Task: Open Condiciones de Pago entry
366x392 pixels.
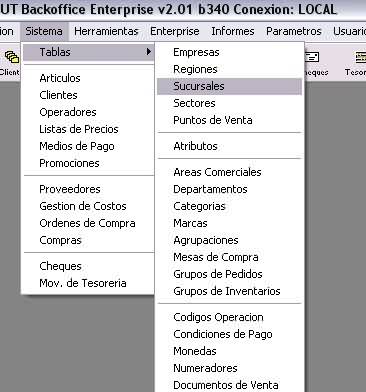Action: [x=229, y=334]
